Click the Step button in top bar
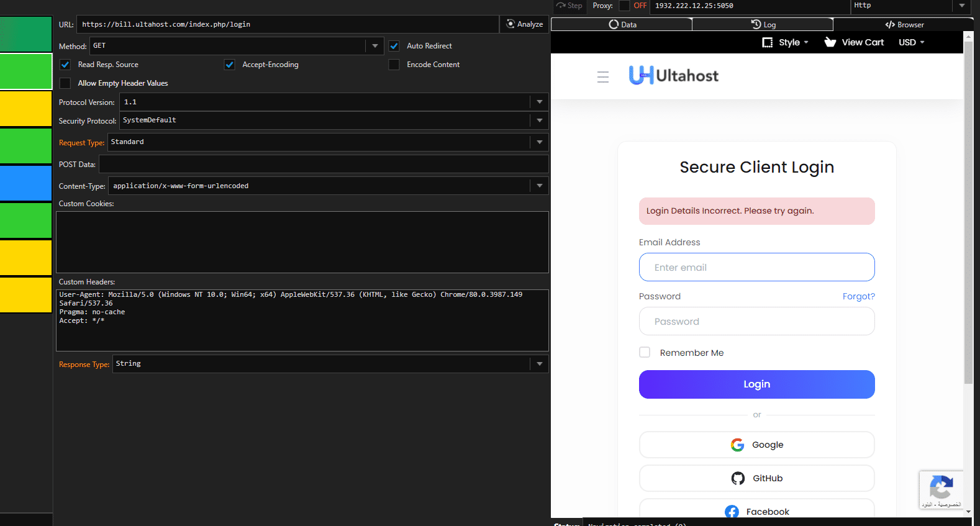980x526 pixels. 569,6
